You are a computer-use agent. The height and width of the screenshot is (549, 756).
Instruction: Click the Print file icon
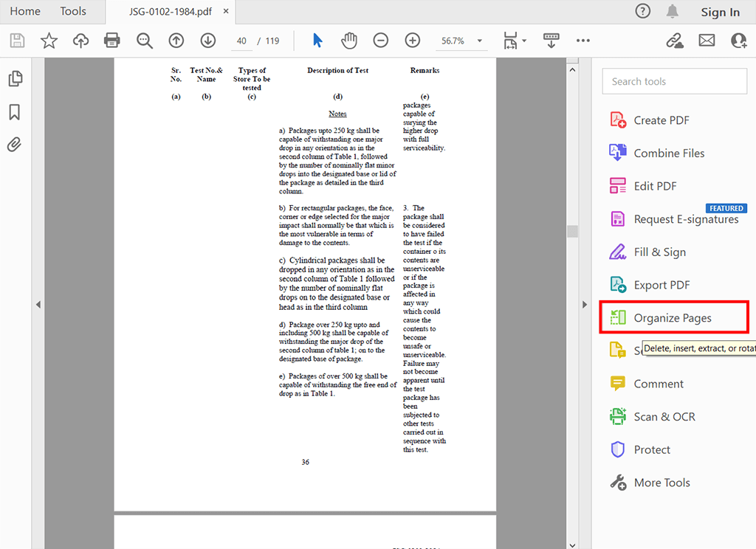tap(112, 41)
